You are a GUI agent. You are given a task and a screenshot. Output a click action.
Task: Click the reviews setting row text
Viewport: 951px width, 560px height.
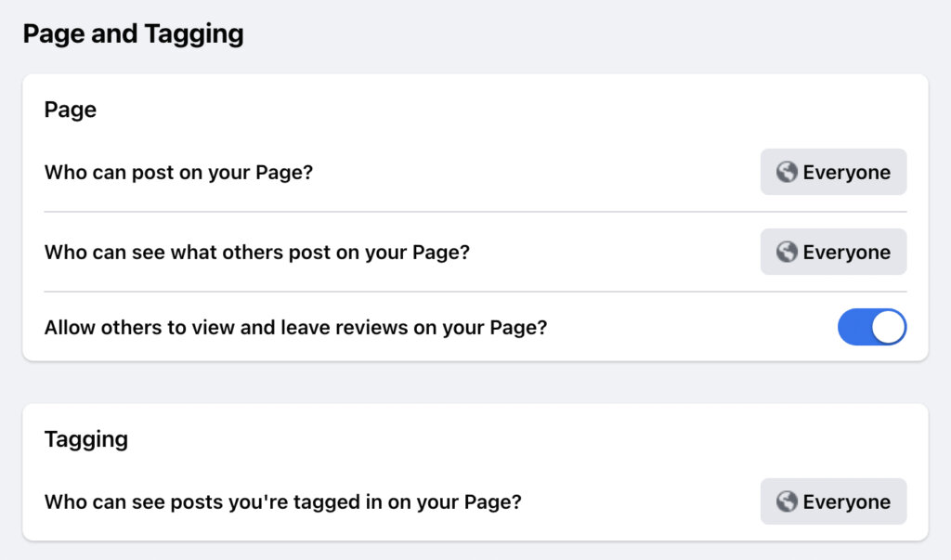click(x=295, y=327)
